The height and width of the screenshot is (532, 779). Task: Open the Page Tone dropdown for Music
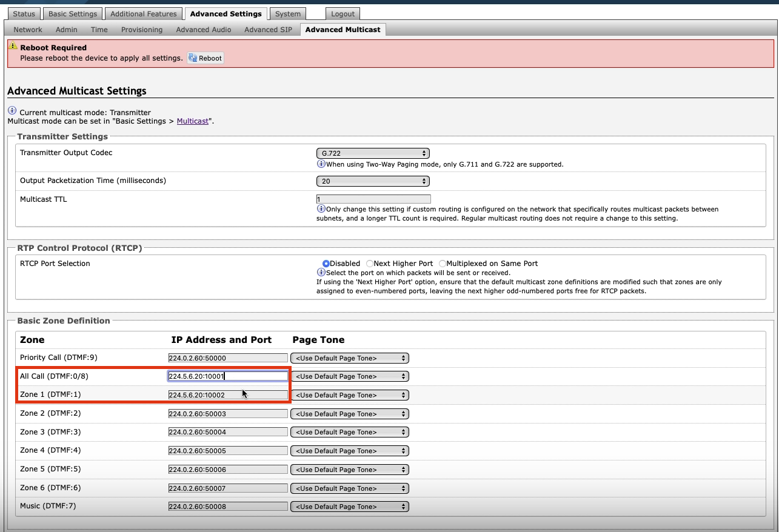click(x=350, y=507)
